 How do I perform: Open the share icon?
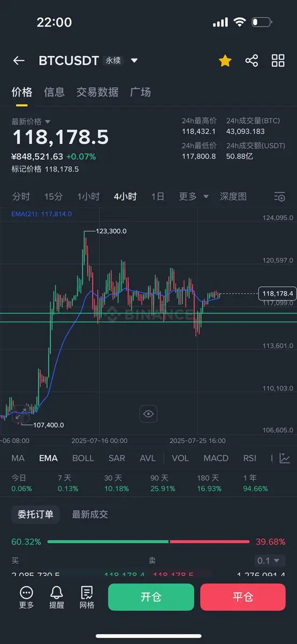pos(251,61)
